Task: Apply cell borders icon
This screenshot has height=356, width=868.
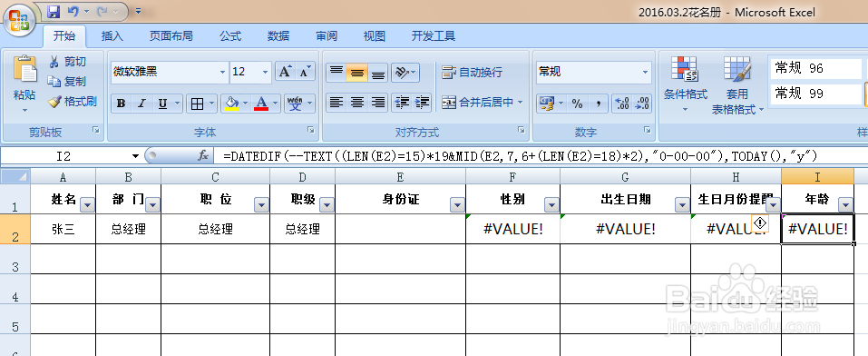Action: (197, 104)
